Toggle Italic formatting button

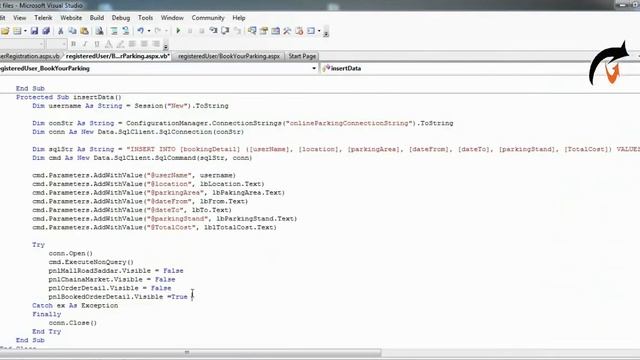(85, 44)
